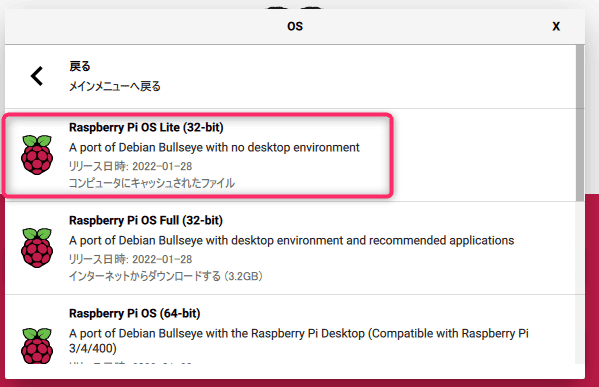Image resolution: width=599 pixels, height=387 pixels.
Task: Close the OS dialog with X
Action: (556, 26)
